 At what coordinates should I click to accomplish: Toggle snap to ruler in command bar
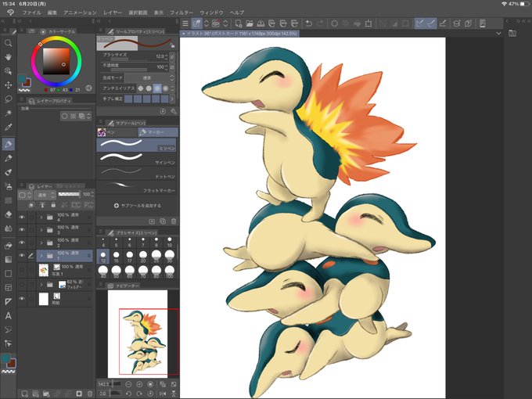click(419, 23)
